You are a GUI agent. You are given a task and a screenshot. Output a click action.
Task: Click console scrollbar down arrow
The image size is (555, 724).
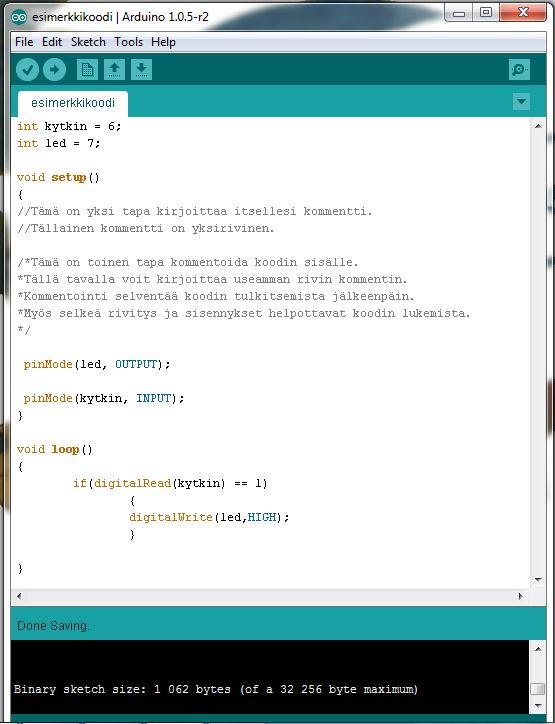(x=538, y=705)
